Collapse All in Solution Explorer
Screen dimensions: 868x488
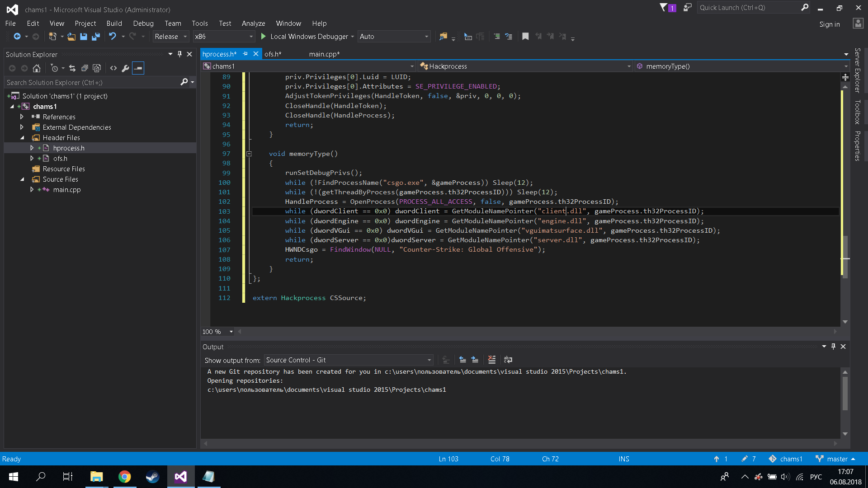[85, 68]
